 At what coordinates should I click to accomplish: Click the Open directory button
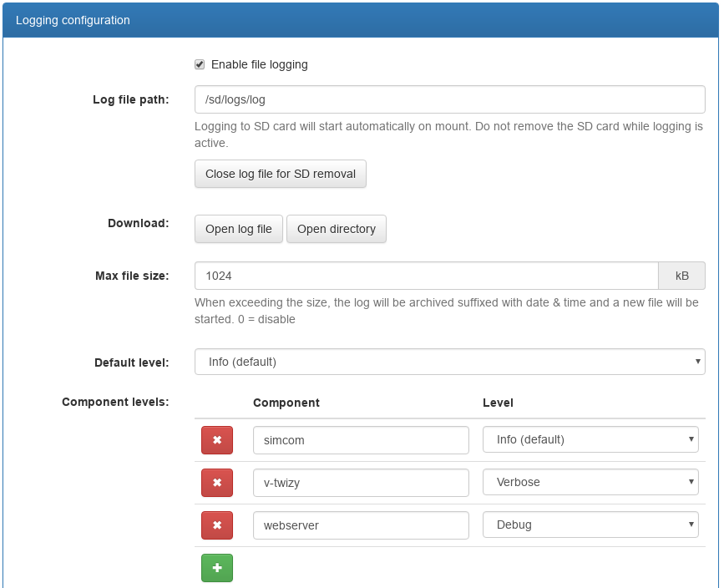tap(337, 229)
